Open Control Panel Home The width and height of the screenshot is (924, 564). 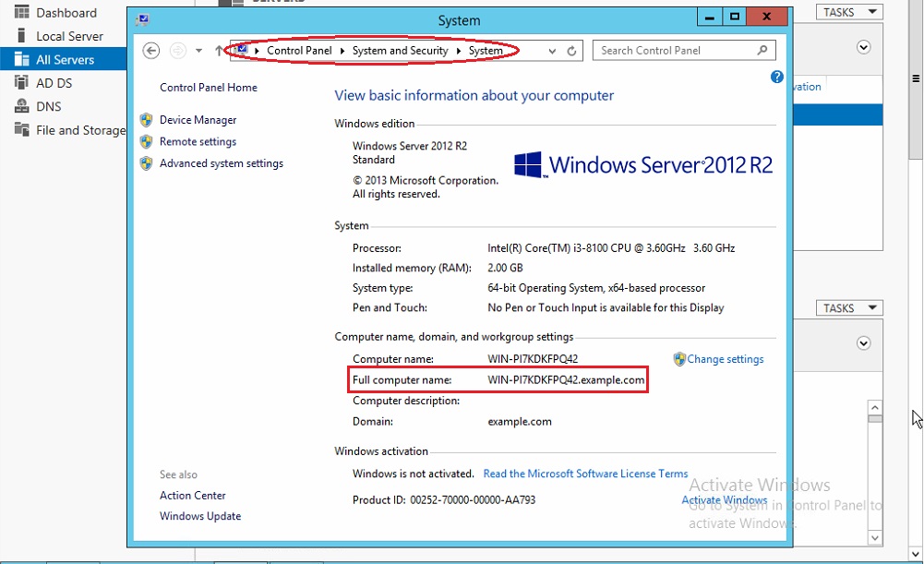[x=209, y=87]
